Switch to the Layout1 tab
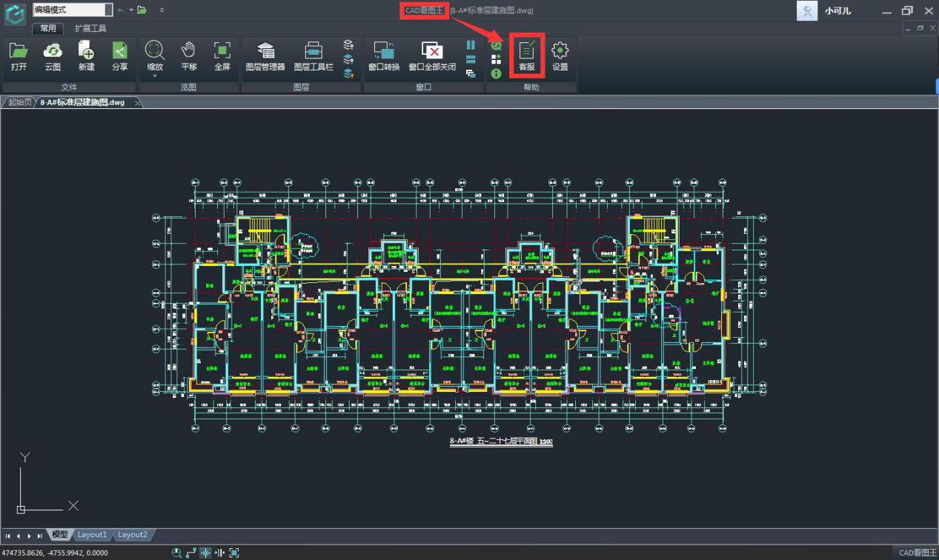The height and width of the screenshot is (560, 939). point(93,535)
